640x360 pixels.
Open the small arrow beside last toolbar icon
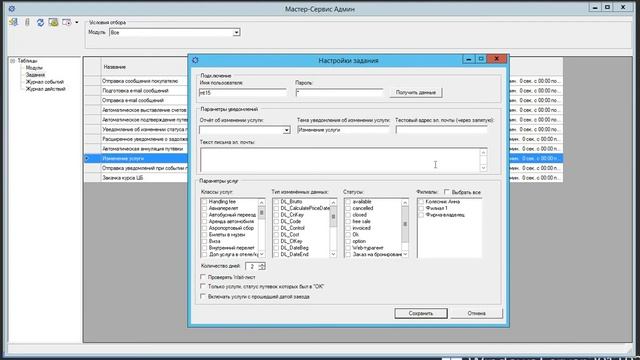tap(77, 22)
